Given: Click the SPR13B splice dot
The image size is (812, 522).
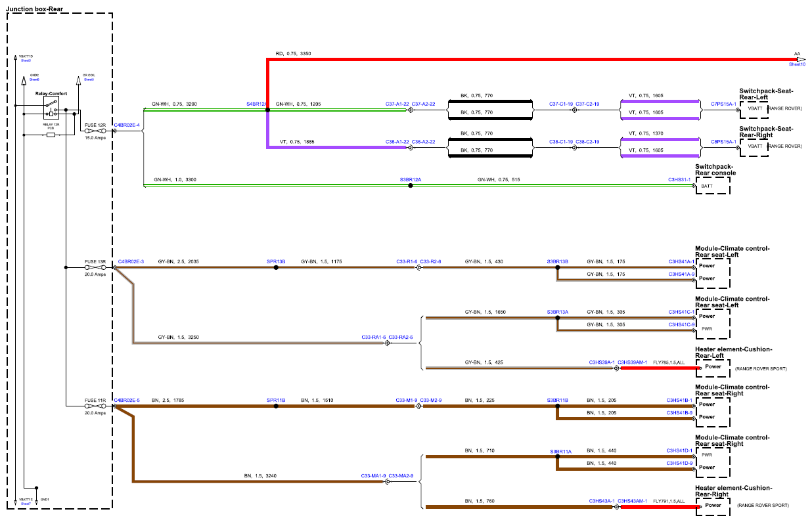Looking at the screenshot, I should point(276,268).
